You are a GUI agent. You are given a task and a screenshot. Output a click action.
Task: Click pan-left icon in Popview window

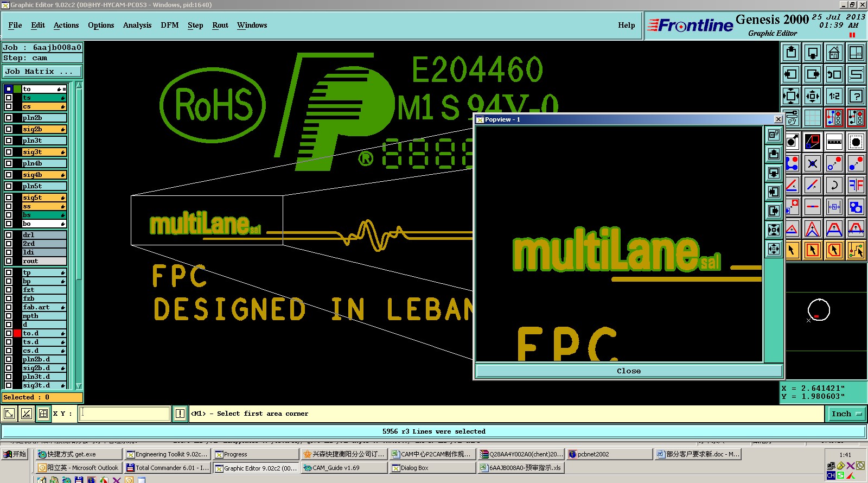tap(774, 192)
